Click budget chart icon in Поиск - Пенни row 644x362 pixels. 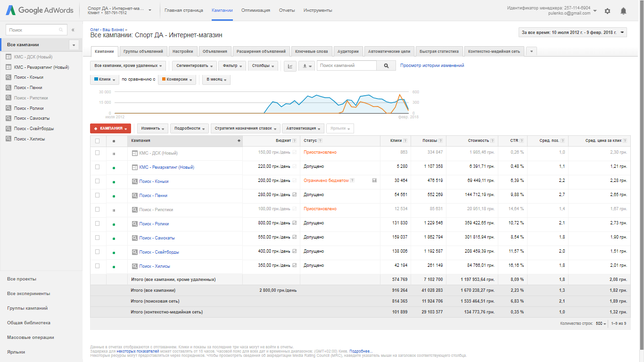[x=295, y=195]
